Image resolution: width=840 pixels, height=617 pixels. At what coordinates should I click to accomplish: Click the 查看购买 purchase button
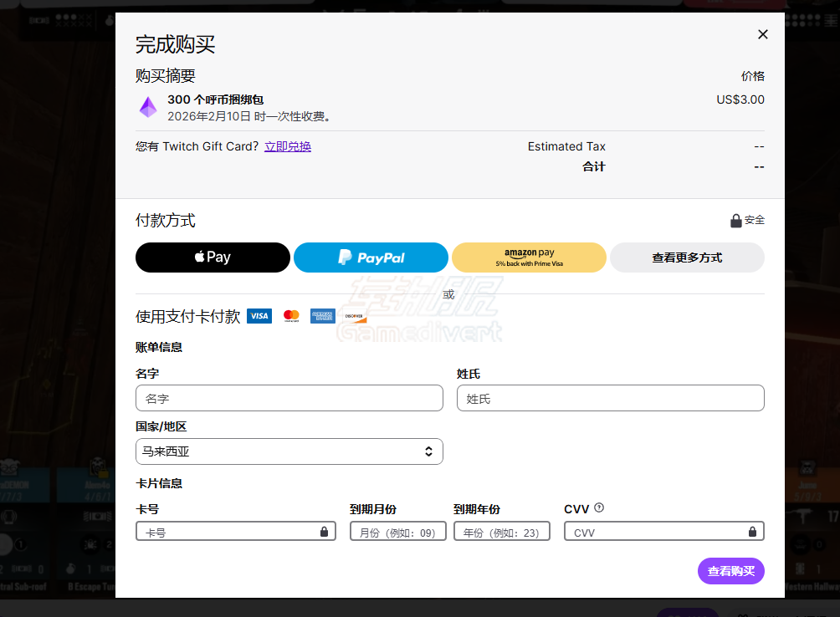[730, 571]
